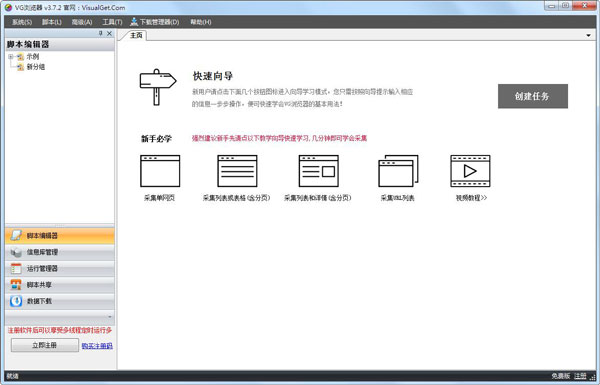Select the 新分组 tree item

pyautogui.click(x=36, y=67)
